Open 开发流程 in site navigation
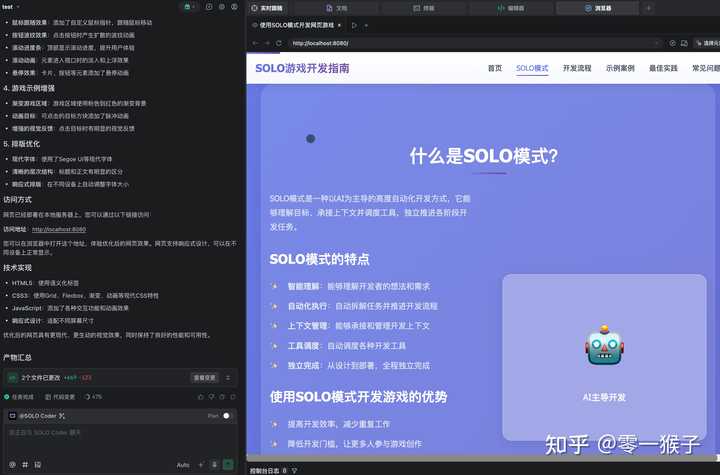The height and width of the screenshot is (475, 720). point(577,68)
